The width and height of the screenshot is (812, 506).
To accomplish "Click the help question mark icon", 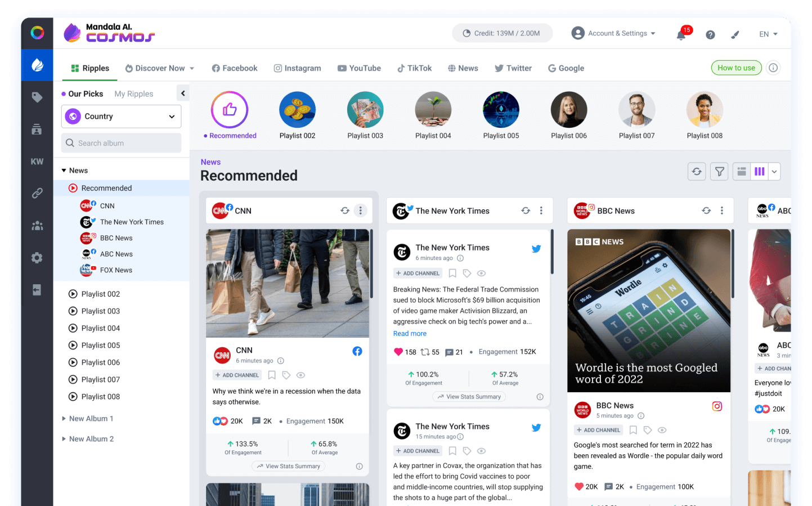I will pyautogui.click(x=710, y=35).
